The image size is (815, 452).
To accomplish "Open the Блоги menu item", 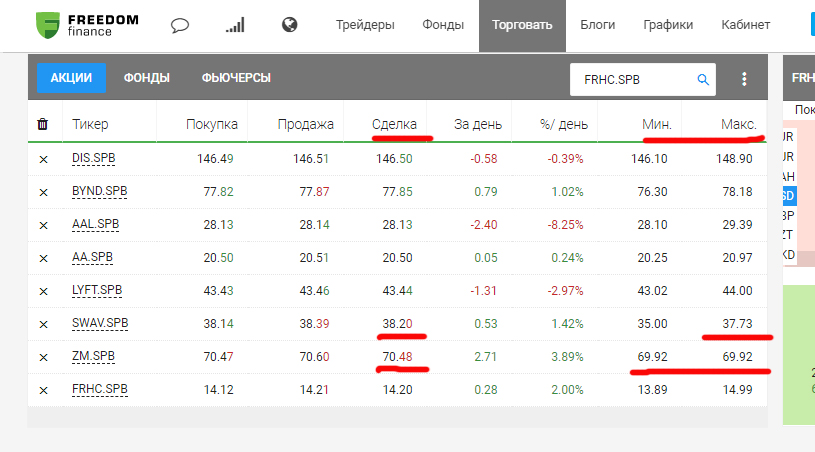I will 597,25.
